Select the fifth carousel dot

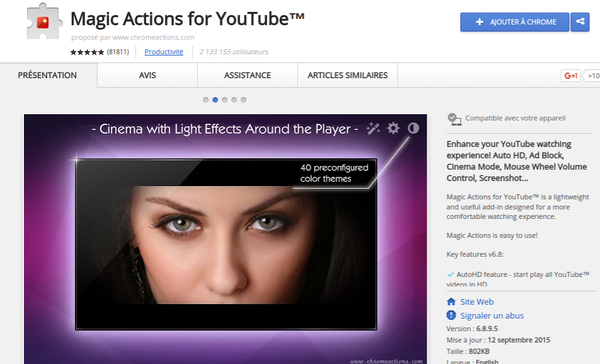(x=243, y=100)
